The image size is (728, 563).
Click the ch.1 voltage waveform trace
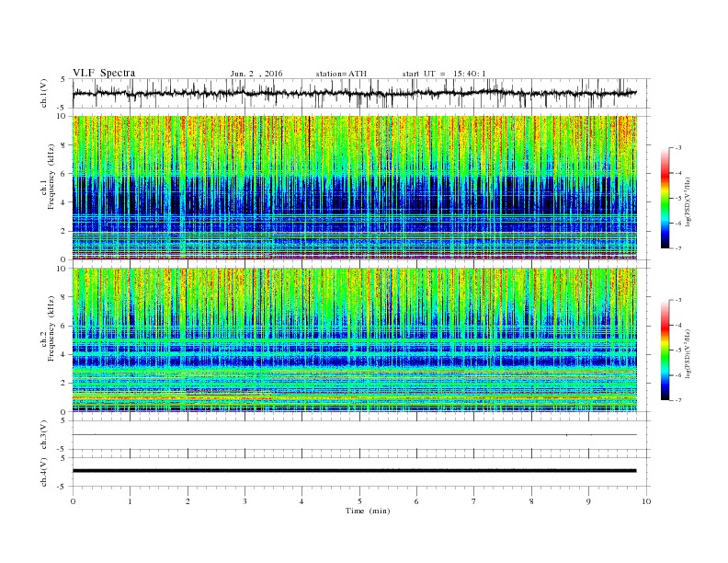(x=354, y=93)
